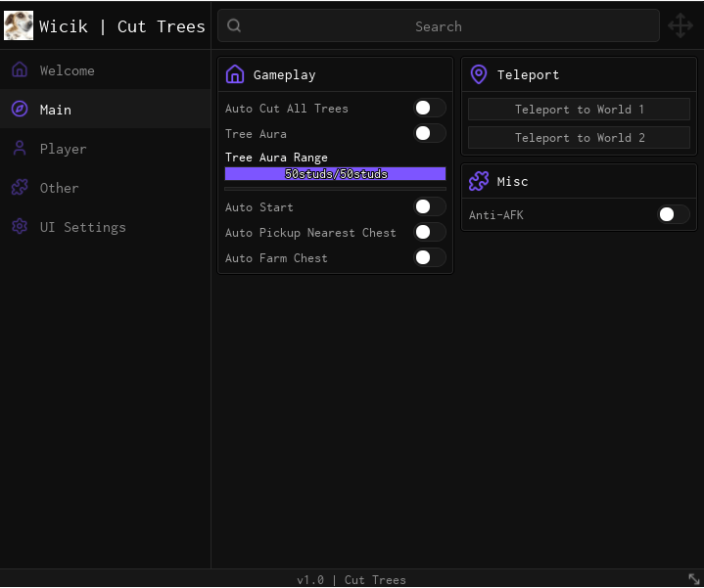Viewport: 704px width, 588px height.
Task: Click the Gameplay section house icon
Action: (235, 74)
